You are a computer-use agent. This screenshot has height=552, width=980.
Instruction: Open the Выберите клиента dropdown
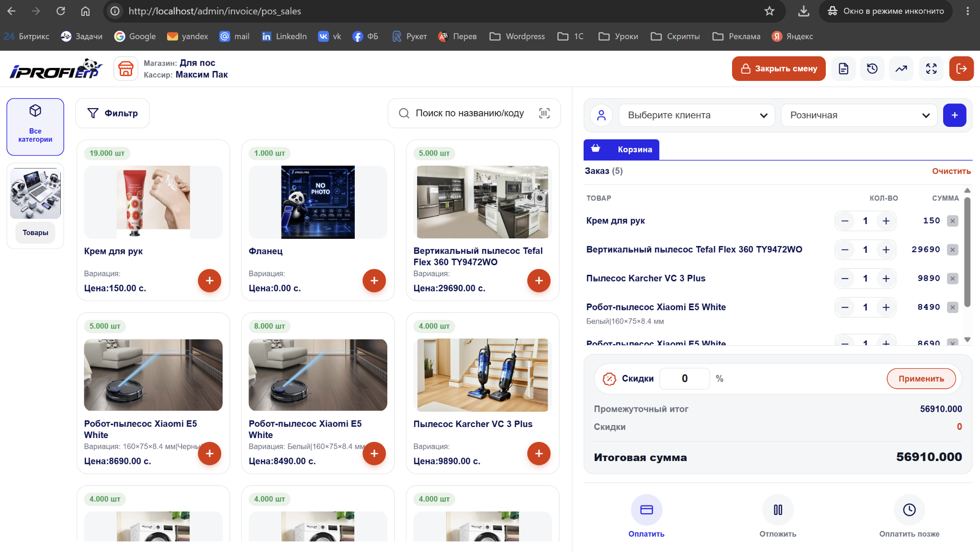(697, 115)
